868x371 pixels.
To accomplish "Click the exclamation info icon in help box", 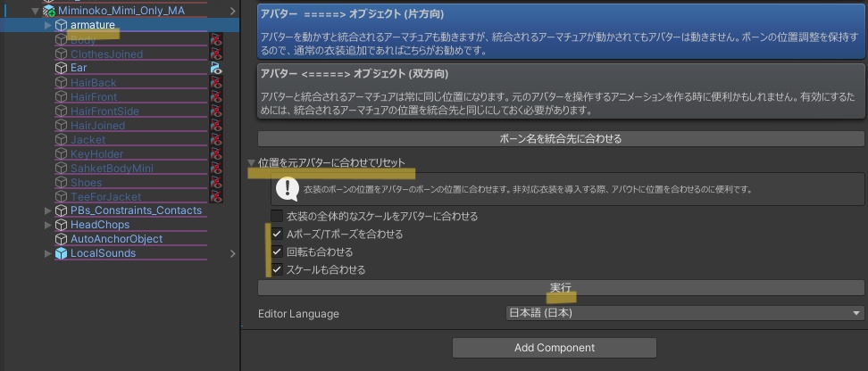I will point(288,189).
